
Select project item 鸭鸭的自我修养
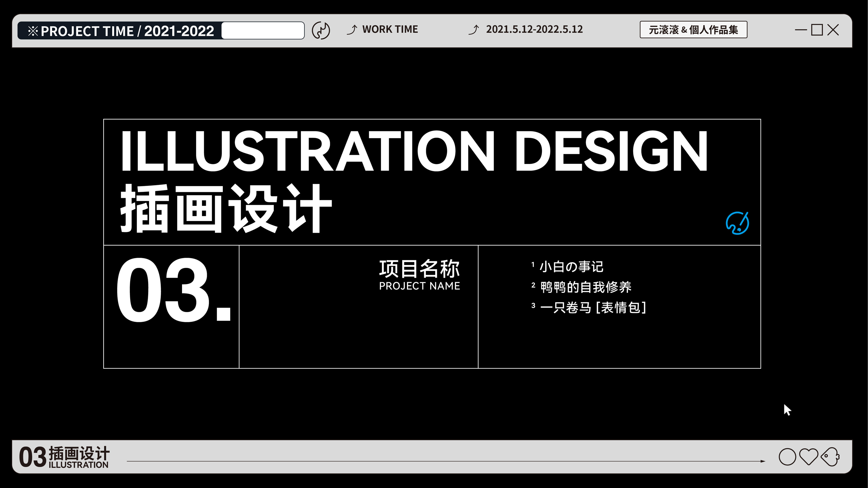pos(586,287)
